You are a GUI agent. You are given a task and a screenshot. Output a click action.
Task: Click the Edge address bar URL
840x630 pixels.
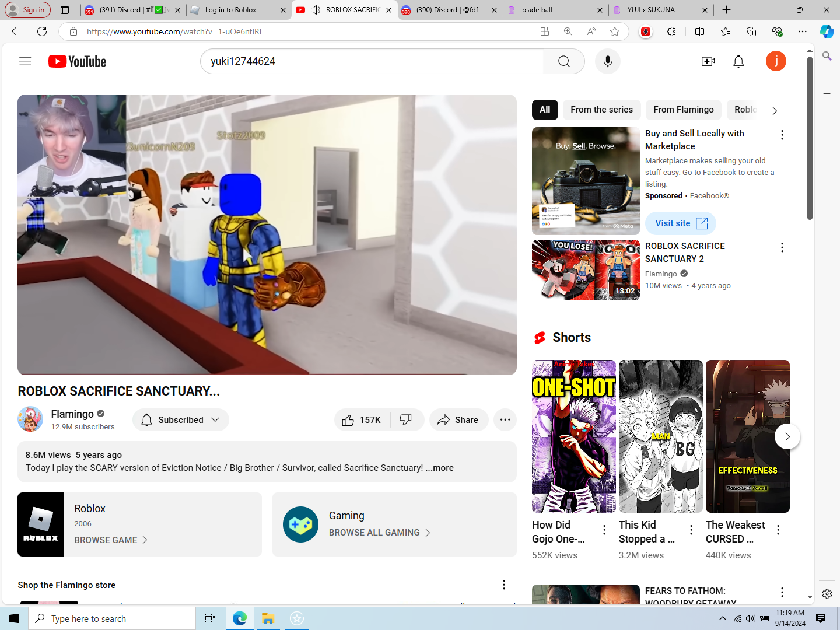coord(175,32)
